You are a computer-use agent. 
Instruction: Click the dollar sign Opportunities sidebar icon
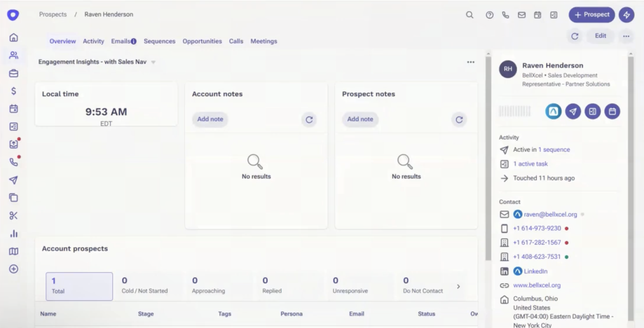[14, 91]
